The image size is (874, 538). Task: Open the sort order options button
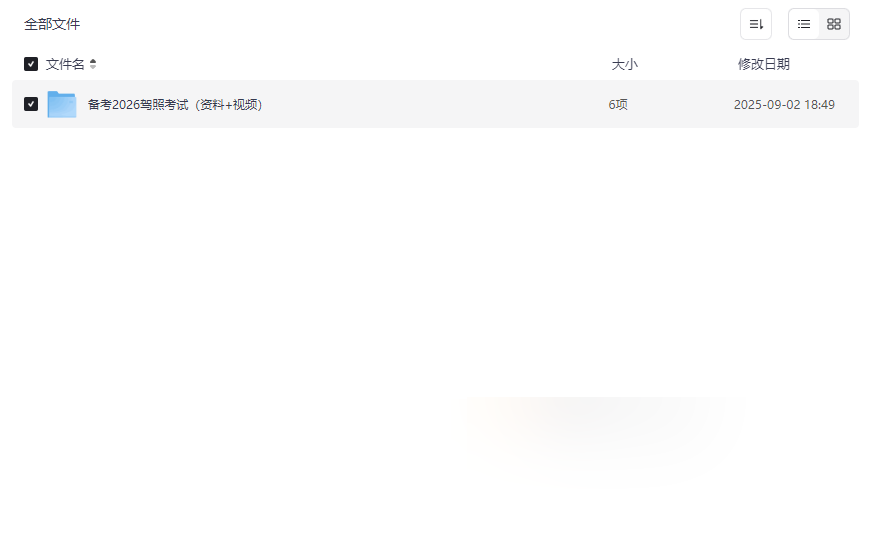(756, 24)
